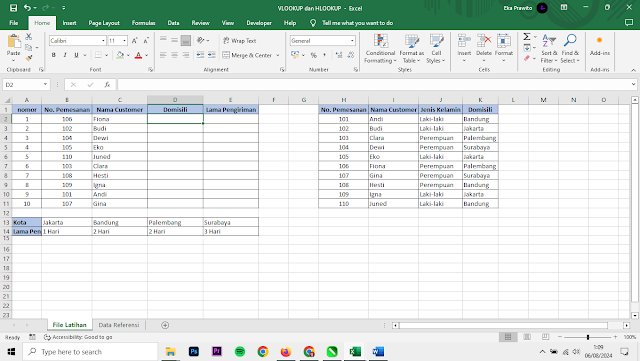Click the zoom out minus button
Viewport: 640px width, 361px height.
560,337
